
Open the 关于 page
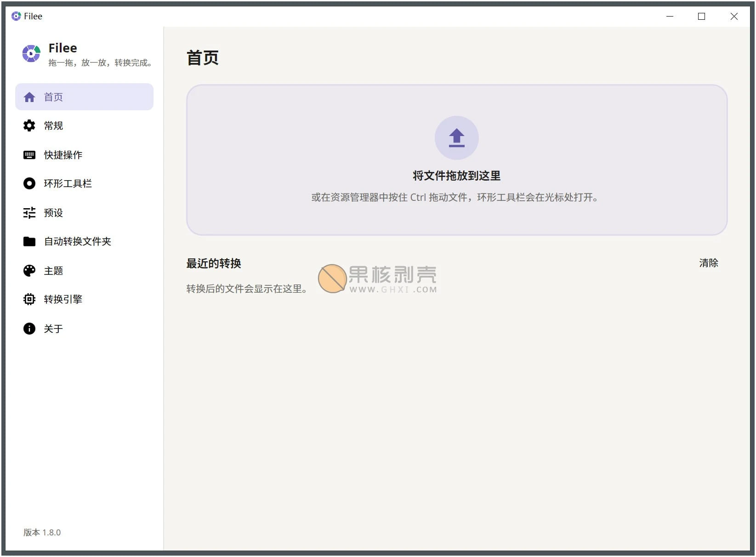[84, 329]
